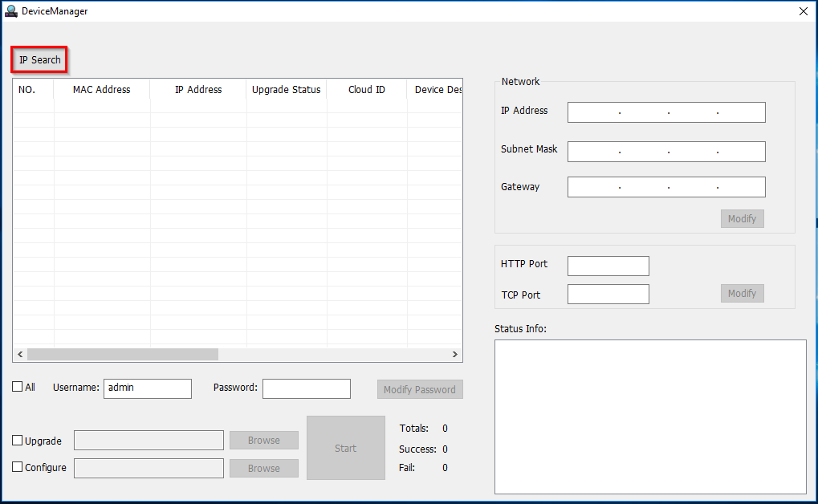Screen dimensions: 818x504
Task: Click the Cloud ID column header
Action: point(366,90)
